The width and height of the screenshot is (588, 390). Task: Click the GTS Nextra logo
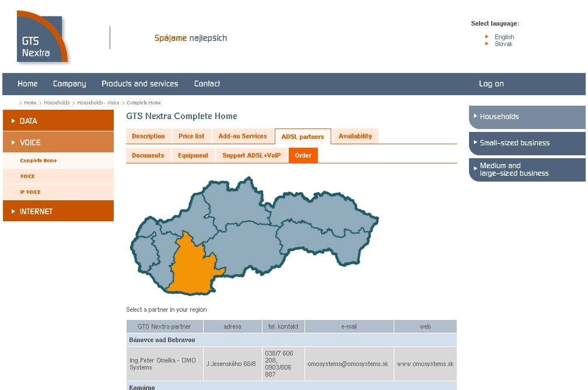coord(43,37)
